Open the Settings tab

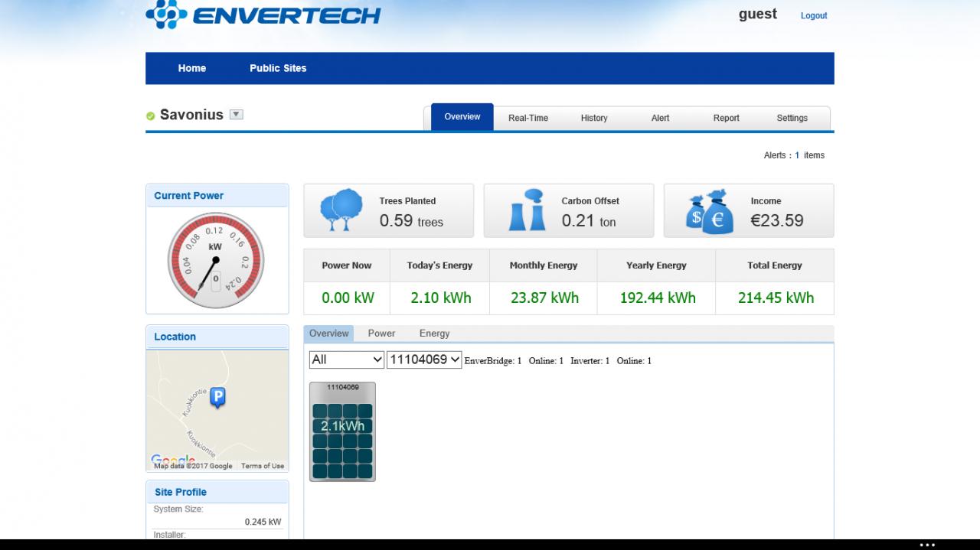(x=792, y=118)
